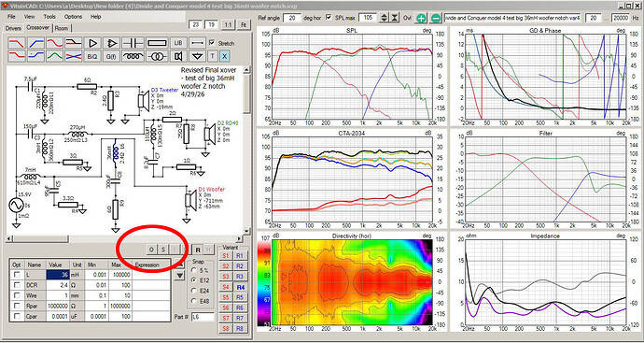
Task: Click SPL max up/down stepper arrows
Action: pyautogui.click(x=384, y=18)
